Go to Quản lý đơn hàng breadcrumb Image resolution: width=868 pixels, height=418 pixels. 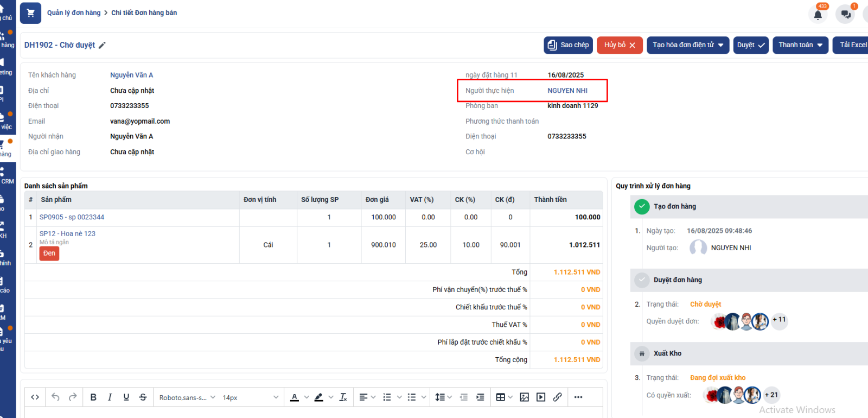(x=74, y=12)
